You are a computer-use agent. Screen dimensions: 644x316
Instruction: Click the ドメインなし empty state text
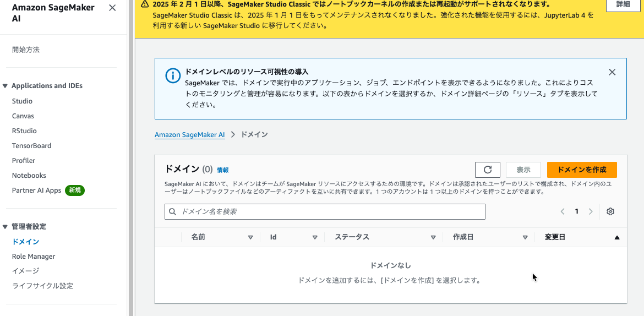point(391,265)
